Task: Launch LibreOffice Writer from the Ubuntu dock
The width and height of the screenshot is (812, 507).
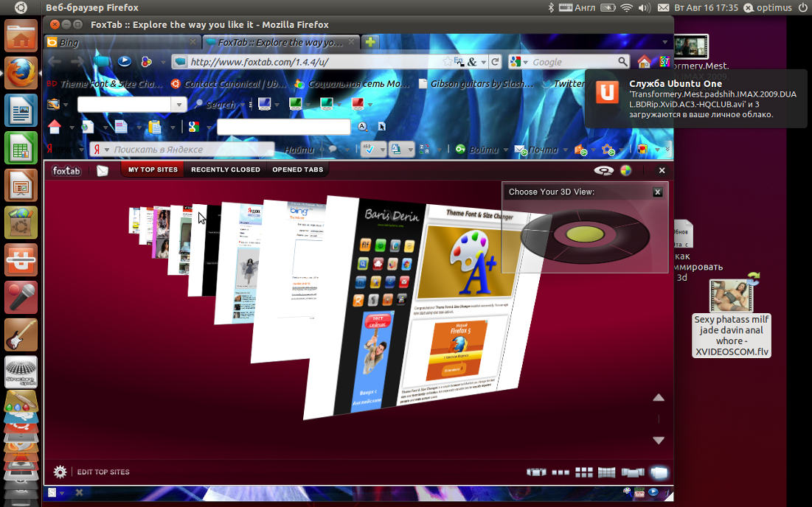Action: click(21, 111)
